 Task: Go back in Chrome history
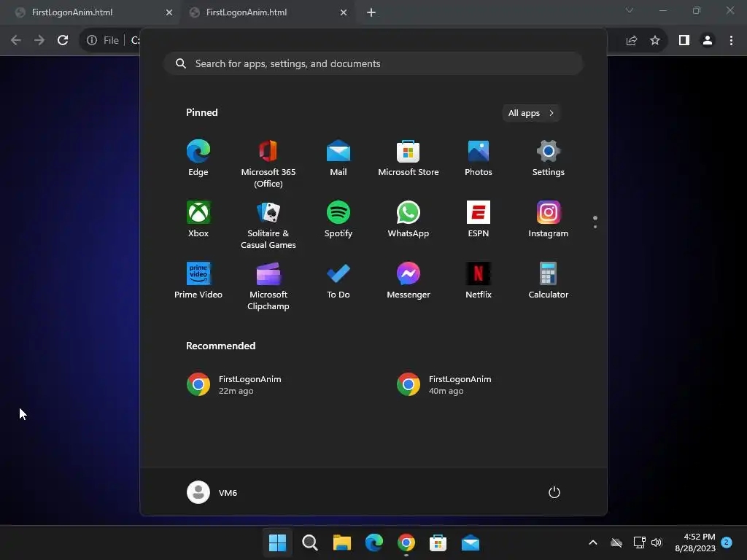16,41
